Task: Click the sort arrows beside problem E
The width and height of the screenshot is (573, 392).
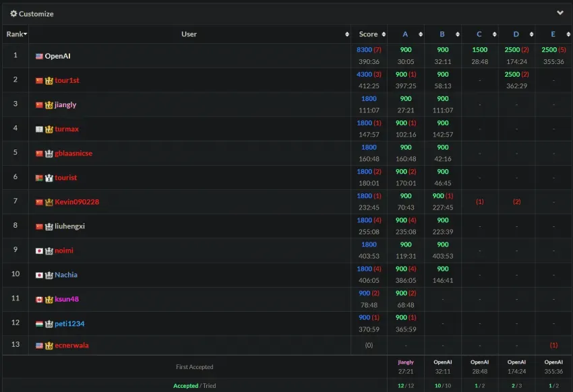Action: coord(568,34)
